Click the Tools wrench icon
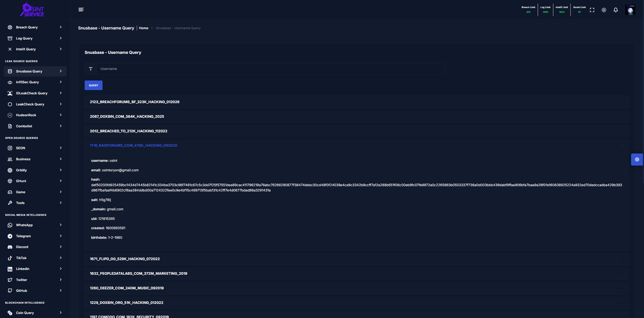 (10, 203)
